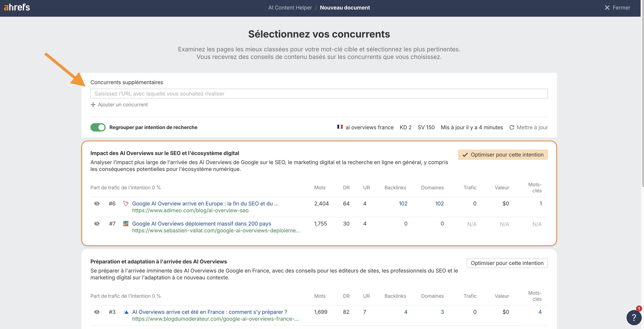644x329 pixels.
Task: Click the blogdumoderateur favicon
Action: click(126, 312)
